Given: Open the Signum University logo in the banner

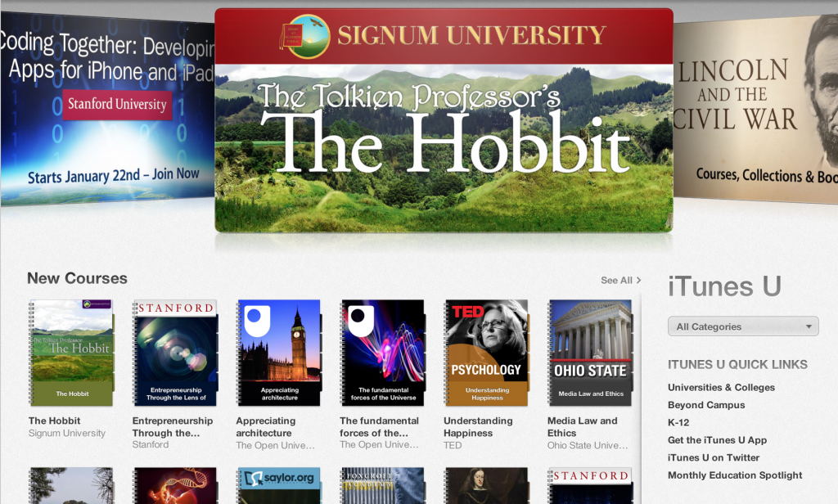Looking at the screenshot, I should click(x=304, y=36).
